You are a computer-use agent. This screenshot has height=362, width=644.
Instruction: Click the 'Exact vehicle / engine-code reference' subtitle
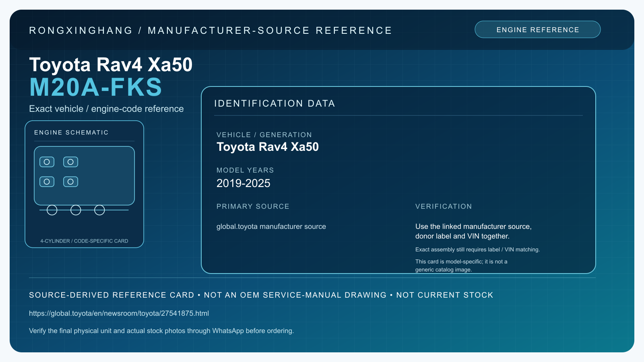pyautogui.click(x=106, y=109)
